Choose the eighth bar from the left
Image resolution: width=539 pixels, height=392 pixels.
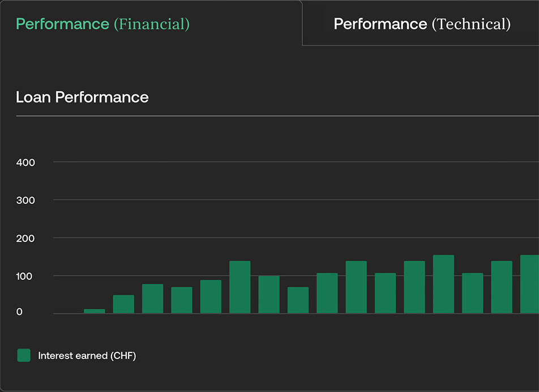click(298, 300)
